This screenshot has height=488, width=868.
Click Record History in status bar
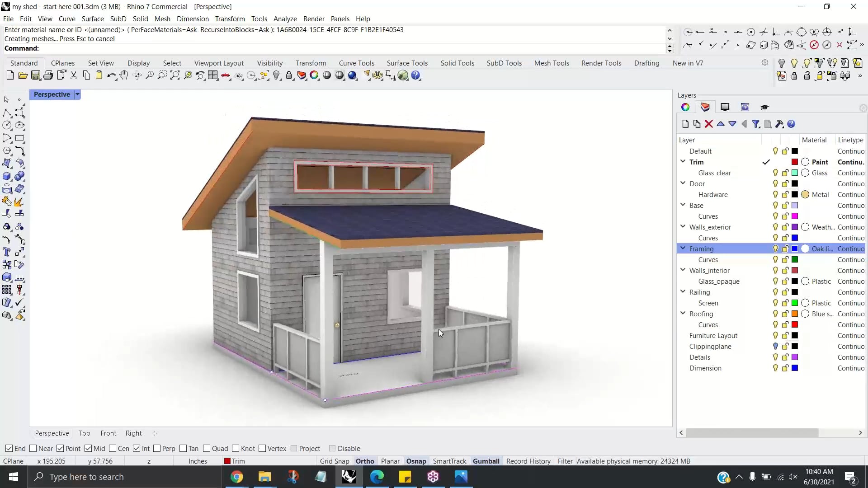tap(528, 461)
